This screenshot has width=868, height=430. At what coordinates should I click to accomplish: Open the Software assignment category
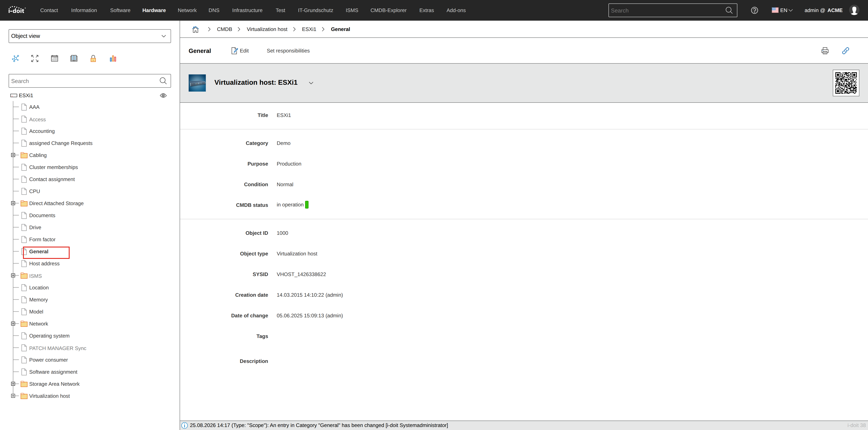[53, 372]
